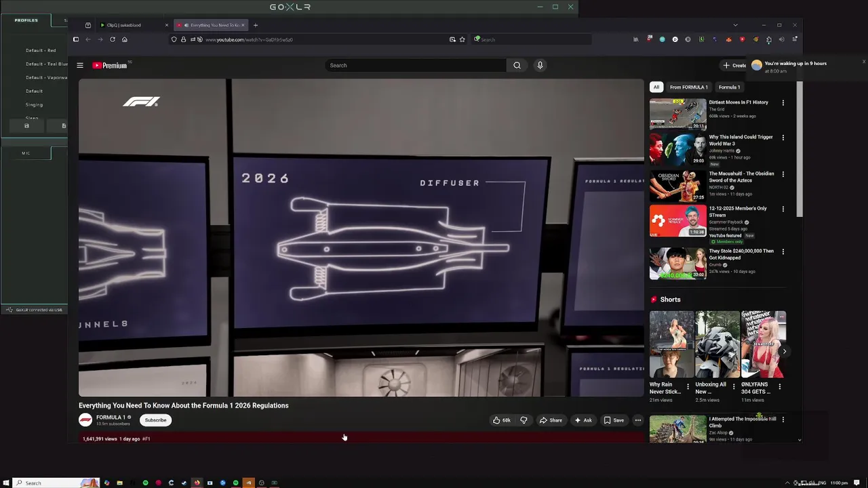Start voice search with microphone icon
Viewport: 868px width, 488px height.
coord(540,65)
